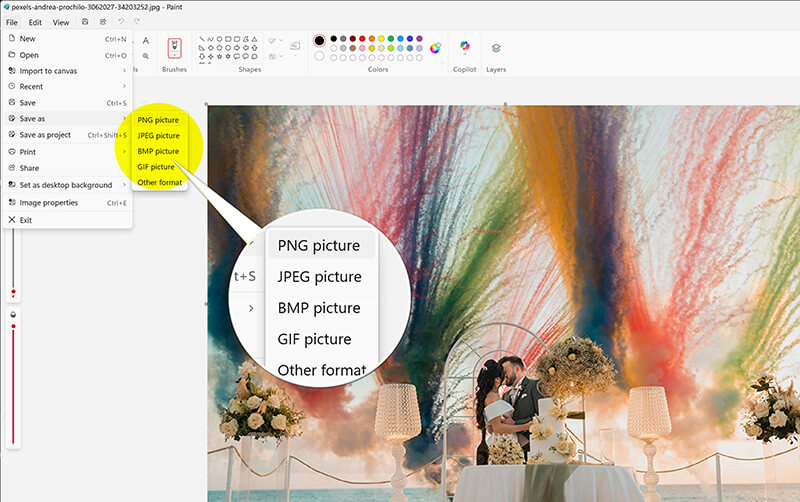Expand the Import to canvas submenu arrow
This screenshot has height=502, width=800.
click(124, 70)
